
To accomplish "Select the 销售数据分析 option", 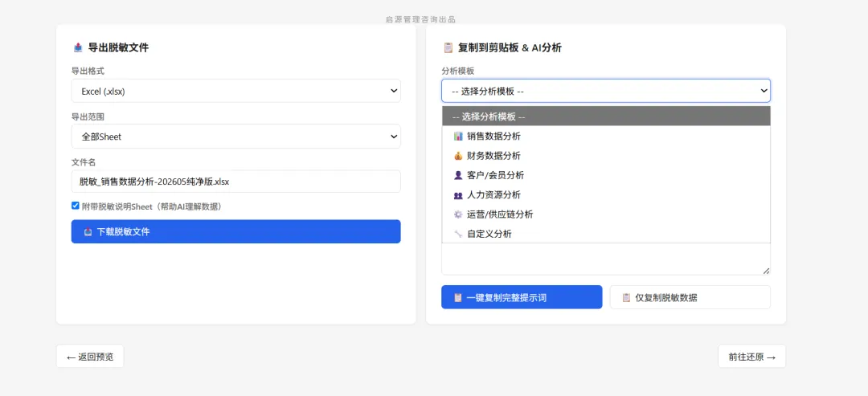I will 606,136.
